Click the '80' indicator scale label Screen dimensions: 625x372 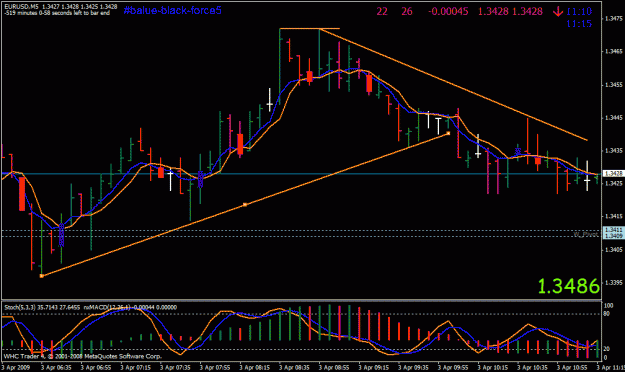[607, 314]
